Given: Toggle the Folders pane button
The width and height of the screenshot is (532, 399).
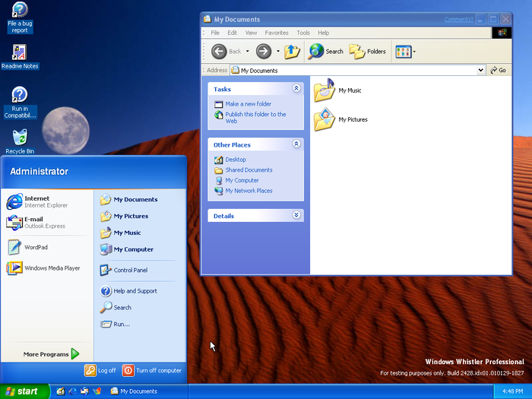Looking at the screenshot, I should [x=368, y=52].
